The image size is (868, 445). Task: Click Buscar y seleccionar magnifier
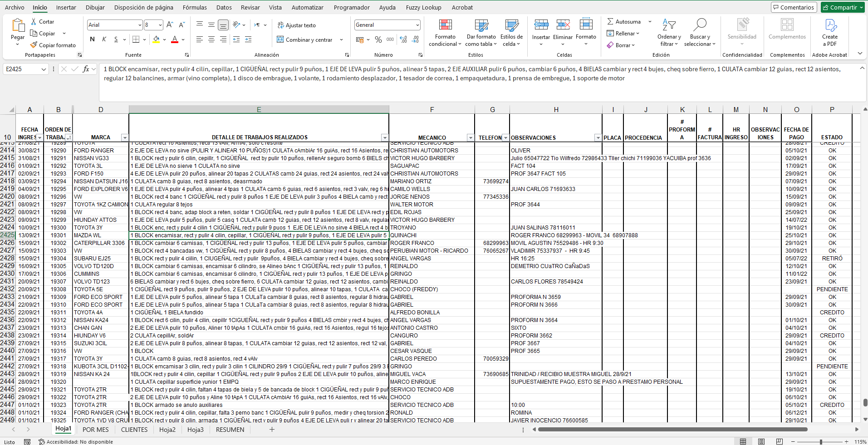click(x=700, y=24)
